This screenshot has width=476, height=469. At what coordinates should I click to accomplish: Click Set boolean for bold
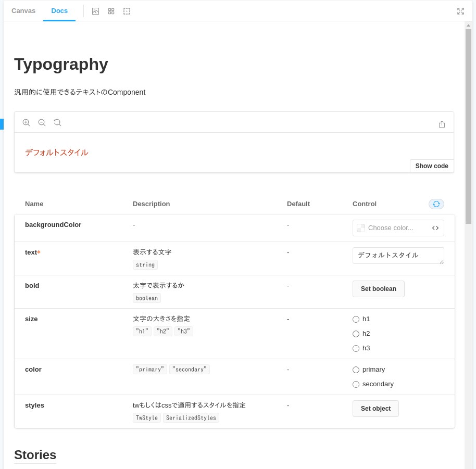[x=378, y=289]
